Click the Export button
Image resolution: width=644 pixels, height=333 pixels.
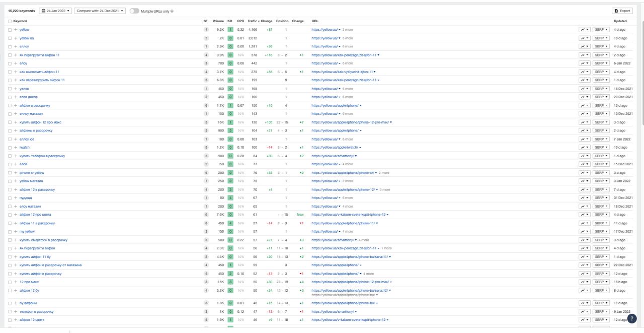click(622, 11)
